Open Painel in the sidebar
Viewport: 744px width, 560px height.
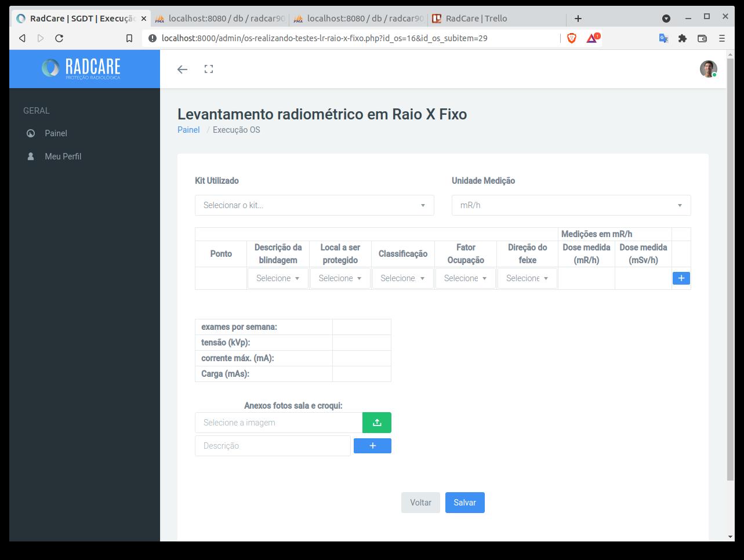pyautogui.click(x=56, y=133)
